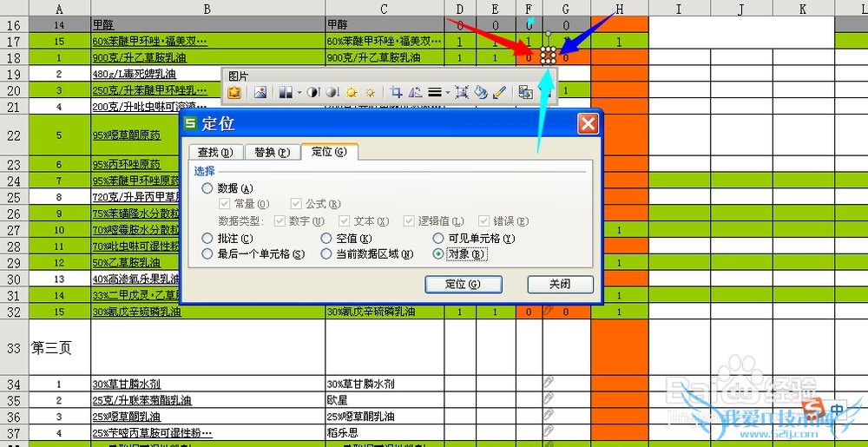868x447 pixels.
Task: Click cell containing 25%苄嘧丙草胺可湿性粉…
Action: 208,432
